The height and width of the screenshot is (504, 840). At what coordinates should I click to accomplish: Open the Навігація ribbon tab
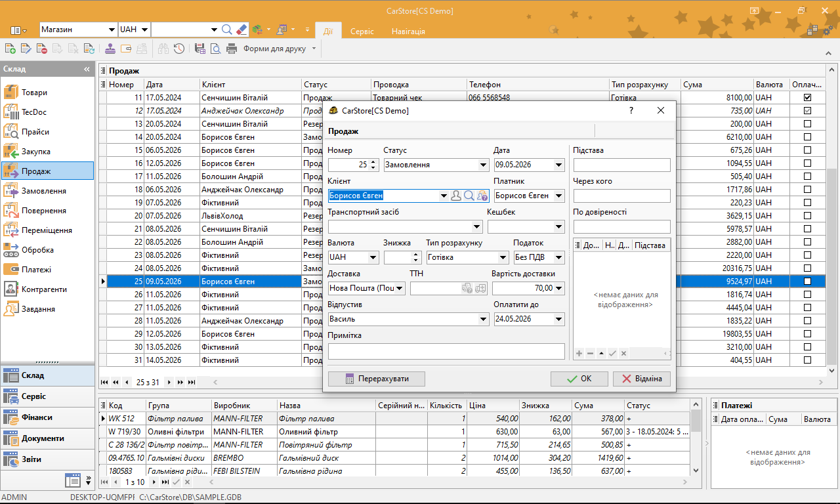408,31
